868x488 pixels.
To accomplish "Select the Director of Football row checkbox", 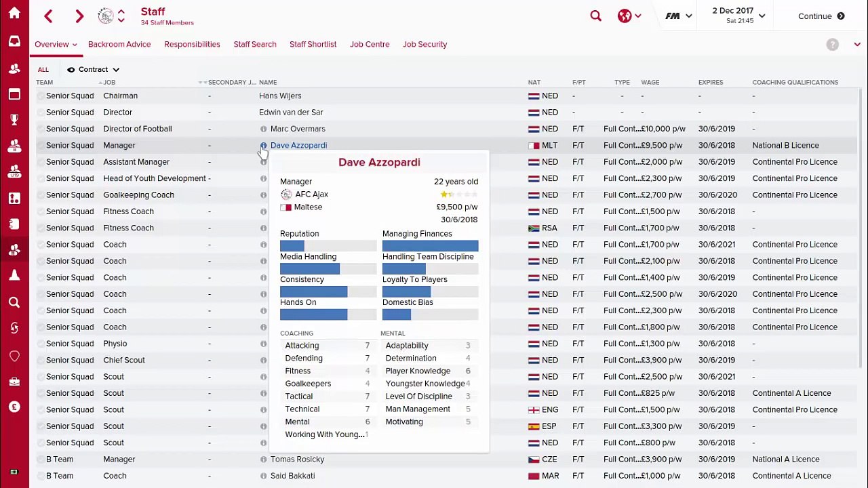I will 41,129.
